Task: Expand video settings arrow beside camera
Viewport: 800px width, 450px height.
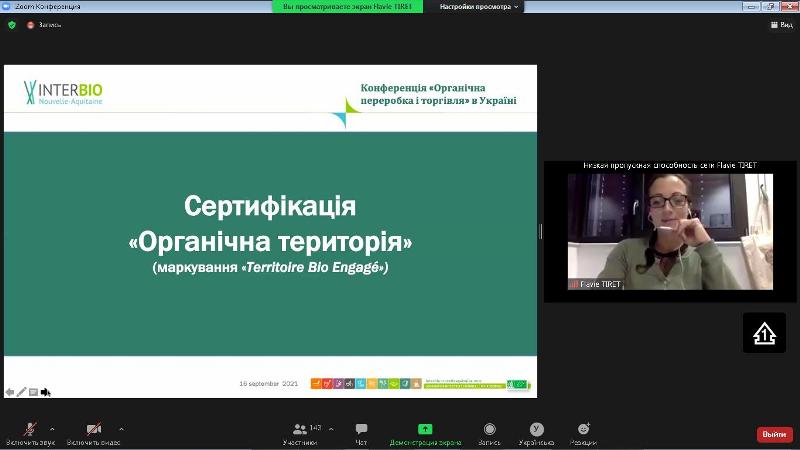Action: point(122,428)
